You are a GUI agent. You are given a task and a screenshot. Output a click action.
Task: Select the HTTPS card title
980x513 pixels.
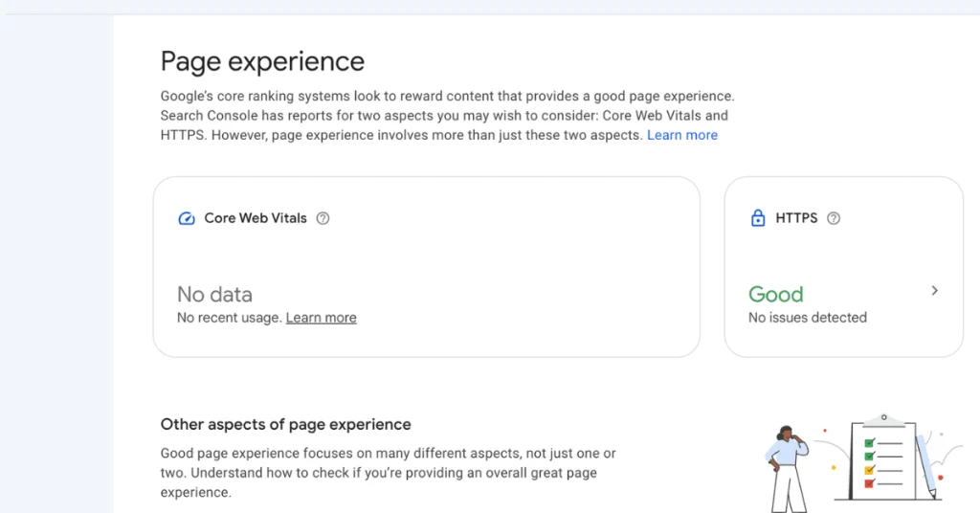point(796,218)
